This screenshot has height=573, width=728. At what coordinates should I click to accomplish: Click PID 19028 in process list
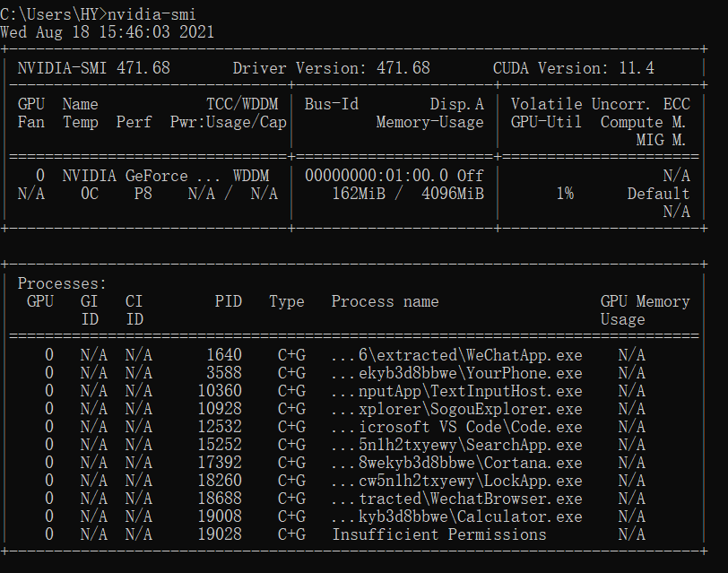point(220,534)
